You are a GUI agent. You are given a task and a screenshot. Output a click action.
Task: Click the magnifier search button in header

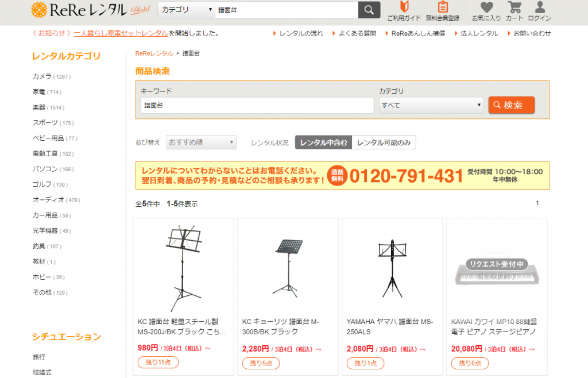click(x=369, y=10)
